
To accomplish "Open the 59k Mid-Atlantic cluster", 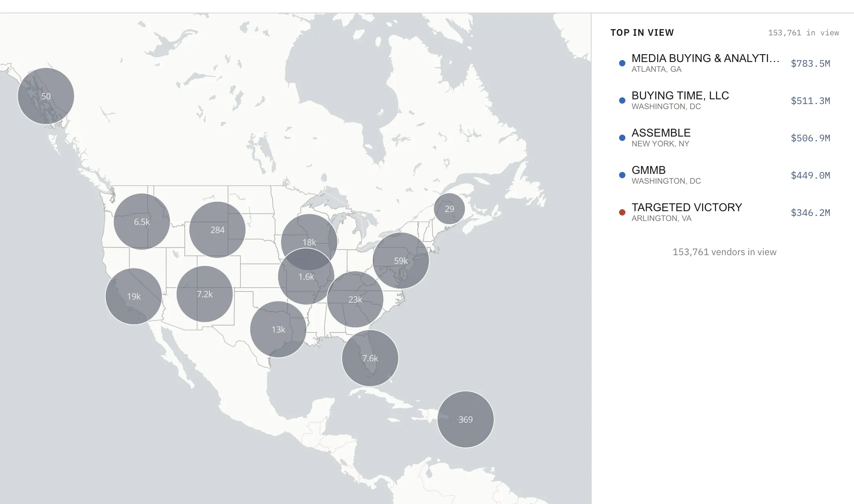I will pos(400,260).
